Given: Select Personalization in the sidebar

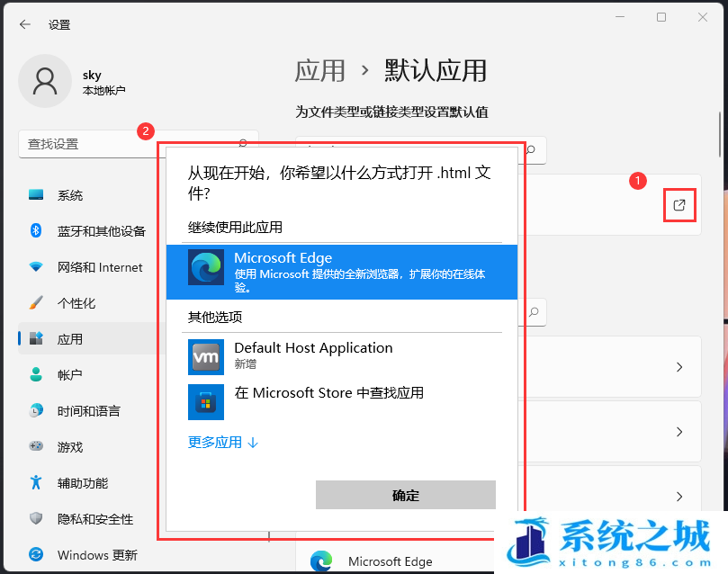Looking at the screenshot, I should (x=76, y=303).
